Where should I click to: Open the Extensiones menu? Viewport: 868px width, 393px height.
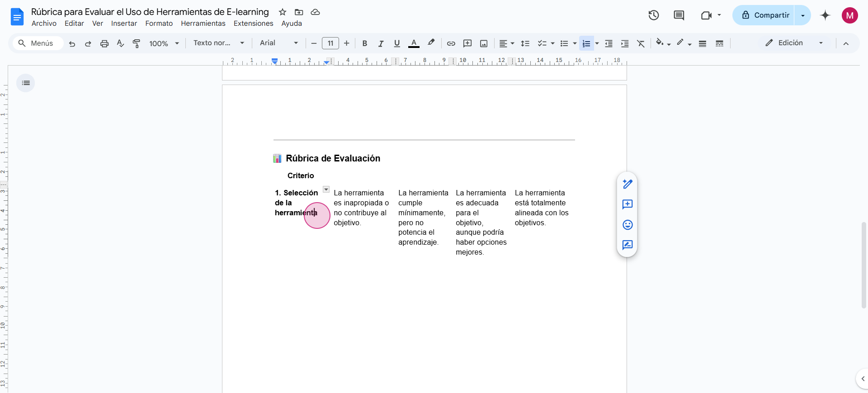(x=253, y=24)
